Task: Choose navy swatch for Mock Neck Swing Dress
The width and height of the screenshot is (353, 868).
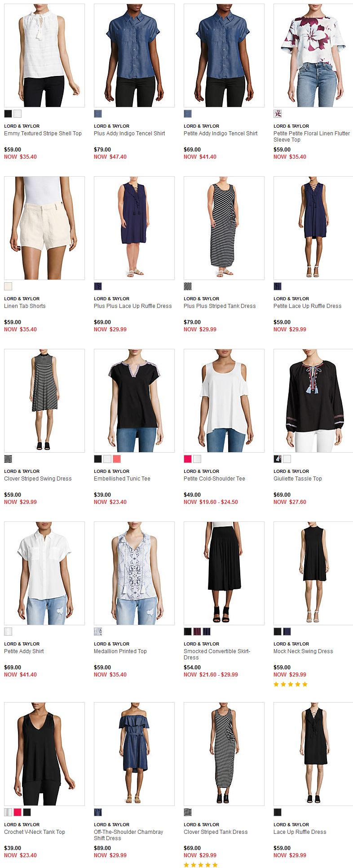Action: 287,632
